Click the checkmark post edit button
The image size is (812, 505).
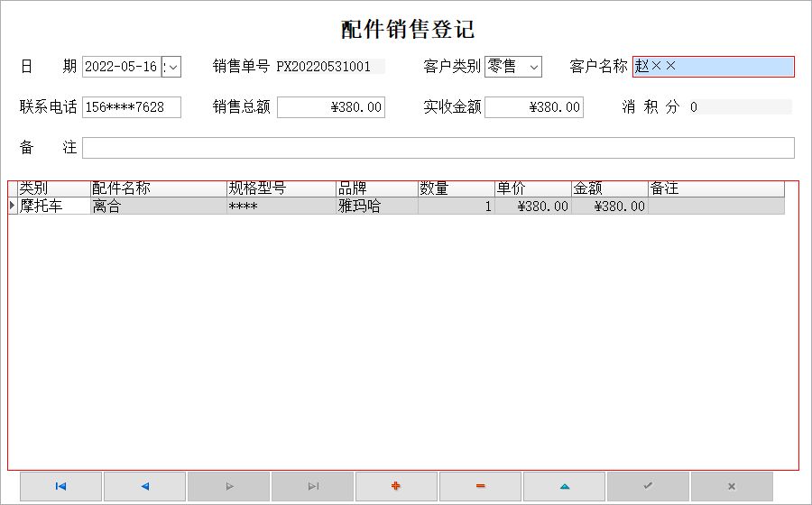(x=648, y=486)
